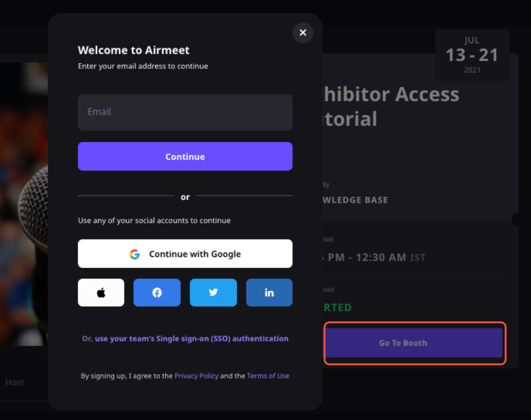
Task: Click the JUL 13 - 21 date badge
Action: [472, 55]
